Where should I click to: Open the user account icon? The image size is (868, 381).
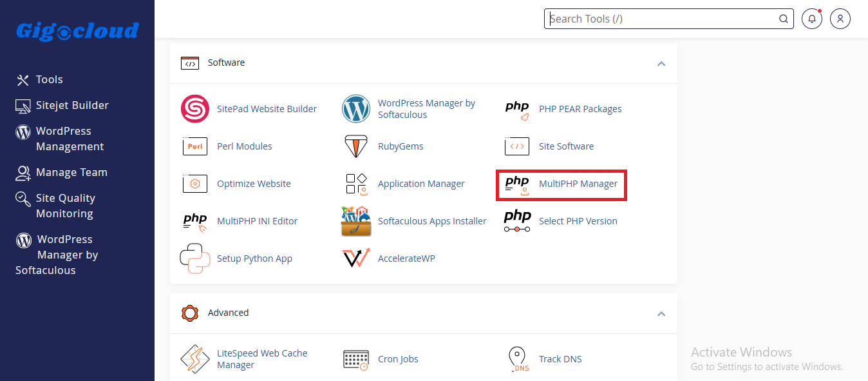[x=840, y=19]
